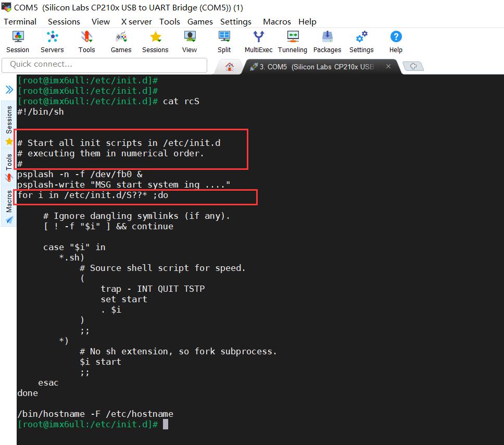
Task: Open the Terminal menu
Action: [x=20, y=21]
